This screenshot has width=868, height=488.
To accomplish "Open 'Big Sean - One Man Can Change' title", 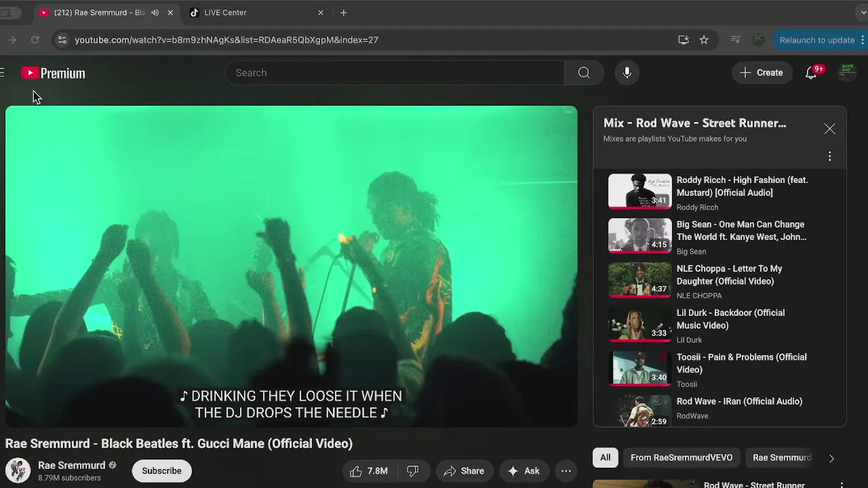I will point(741,230).
